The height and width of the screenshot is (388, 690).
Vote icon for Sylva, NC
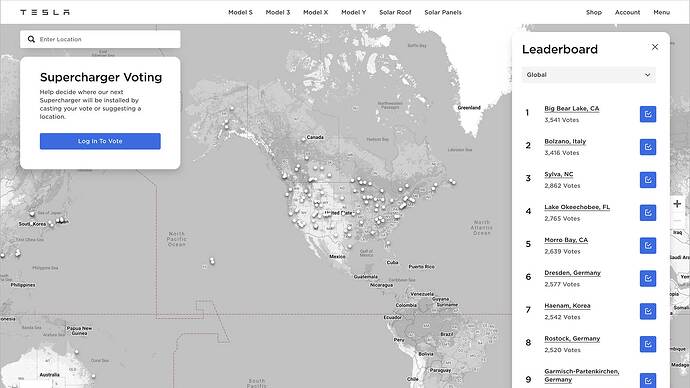click(648, 180)
